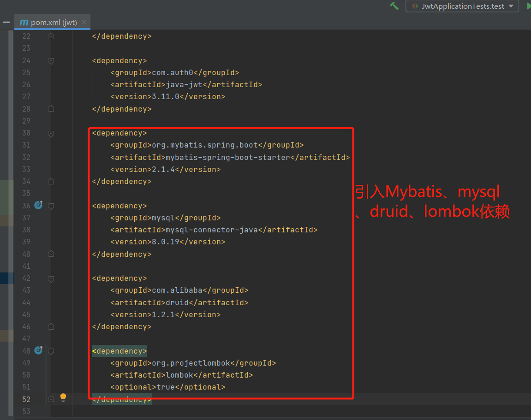The image size is (531, 420).
Task: Click the com.alibaba groupId text
Action: coord(177,290)
